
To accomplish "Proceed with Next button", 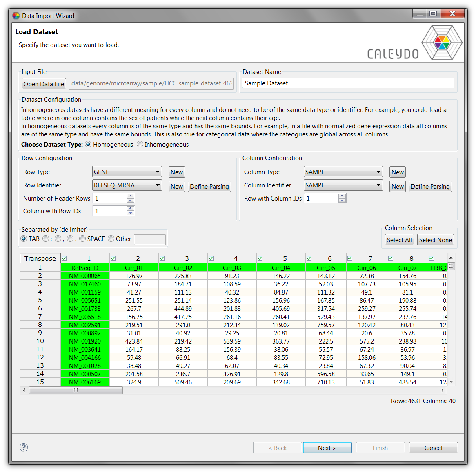I will [327, 448].
